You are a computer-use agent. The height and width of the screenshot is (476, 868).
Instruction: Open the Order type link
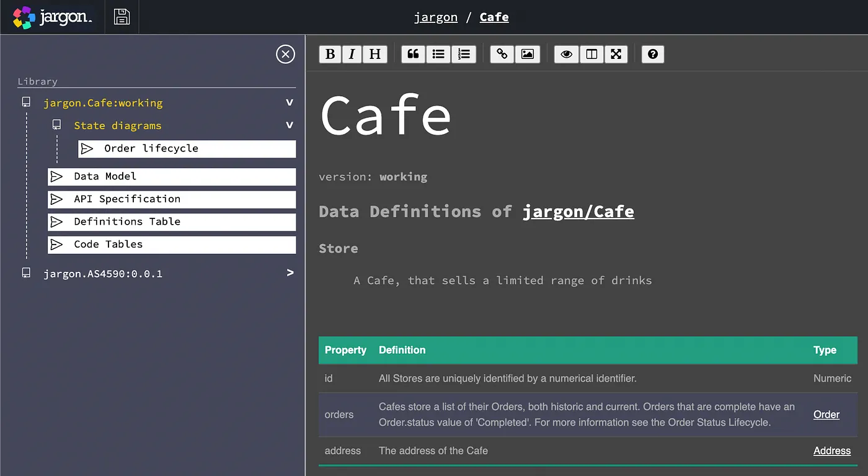(x=826, y=415)
